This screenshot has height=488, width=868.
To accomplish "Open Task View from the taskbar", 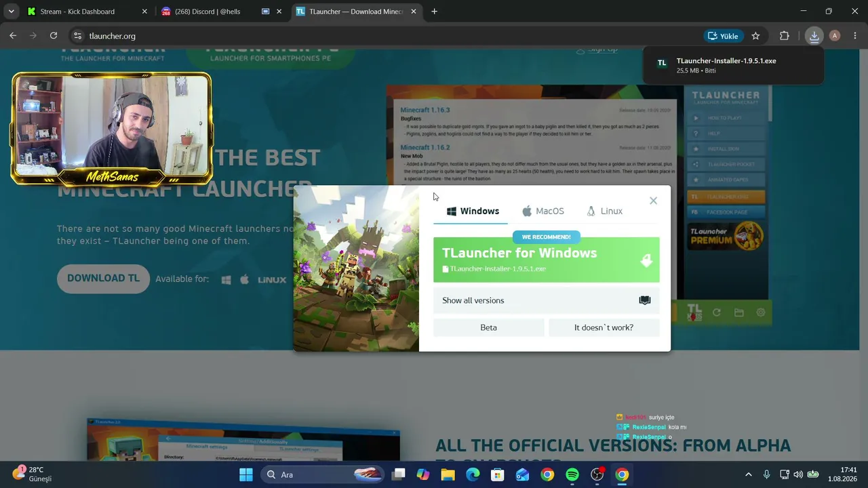I will click(399, 474).
